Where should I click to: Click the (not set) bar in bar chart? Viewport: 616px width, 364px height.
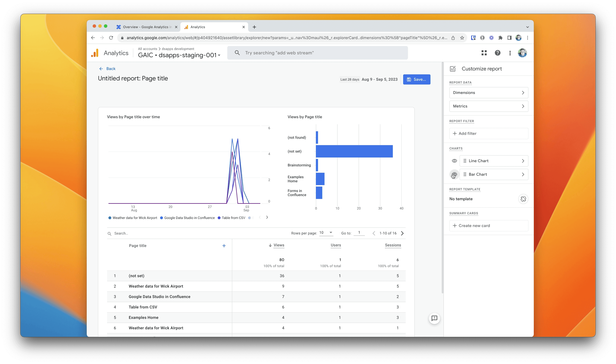click(x=354, y=151)
